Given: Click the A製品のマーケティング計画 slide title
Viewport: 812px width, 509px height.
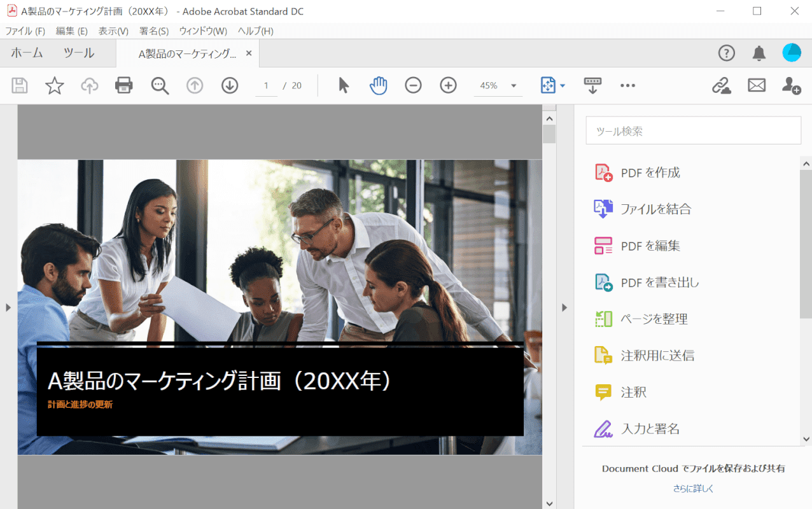Looking at the screenshot, I should pyautogui.click(x=220, y=380).
